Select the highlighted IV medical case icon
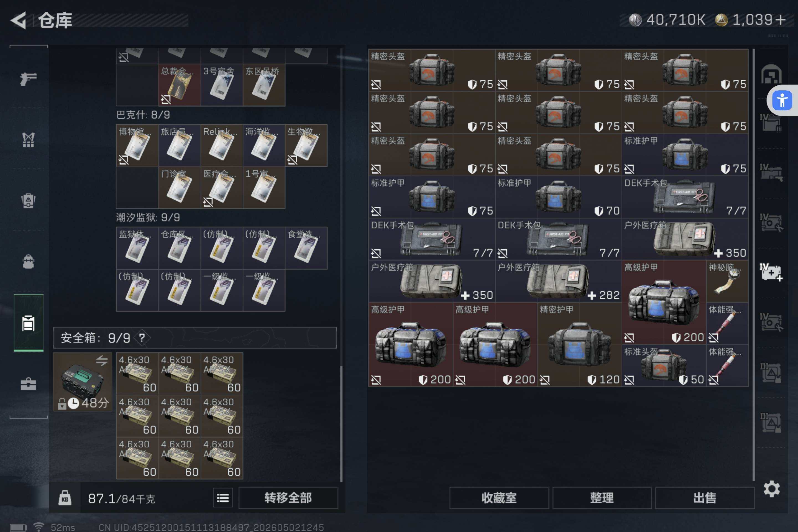 click(x=771, y=272)
